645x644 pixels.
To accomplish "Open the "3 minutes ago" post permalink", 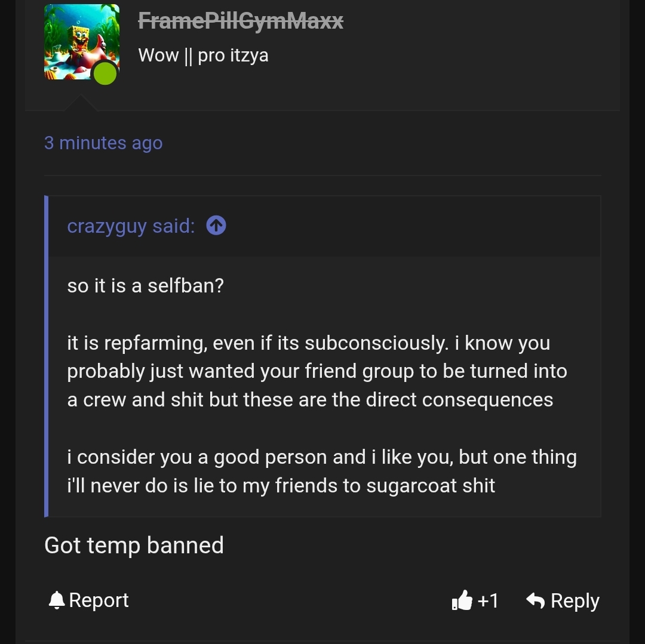I will (103, 143).
